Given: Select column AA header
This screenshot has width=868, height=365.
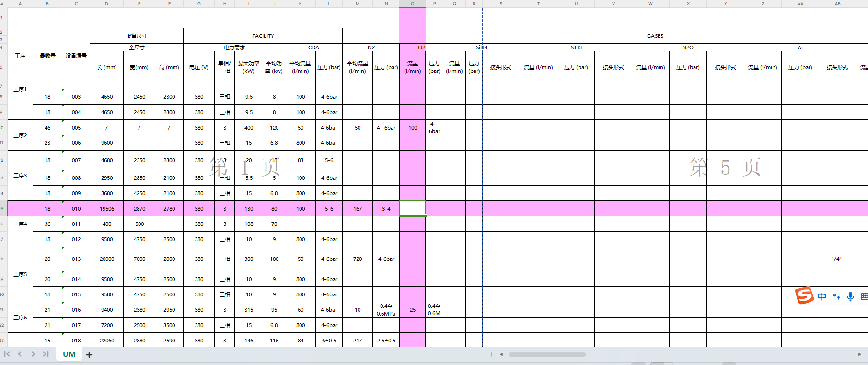Looking at the screenshot, I should point(800,4).
